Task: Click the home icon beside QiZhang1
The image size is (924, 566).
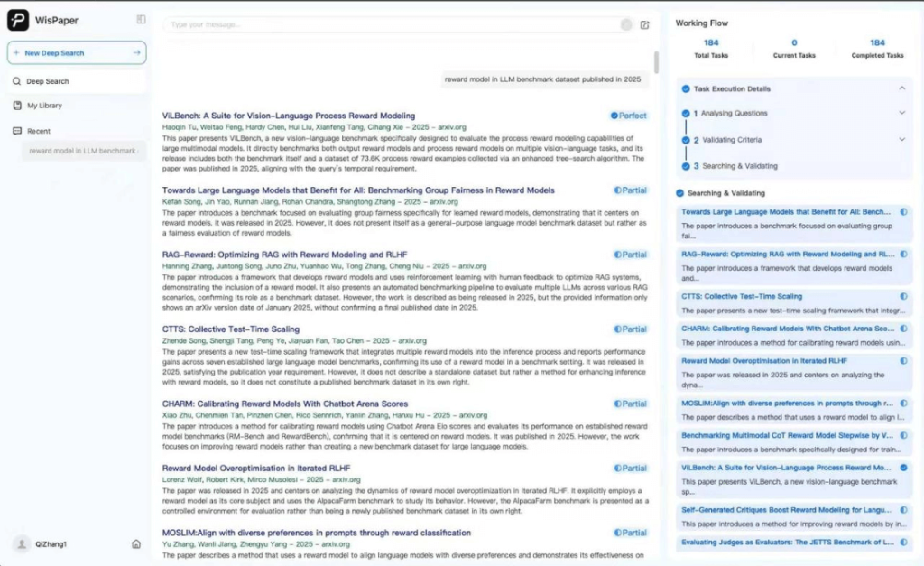Action: point(135,543)
